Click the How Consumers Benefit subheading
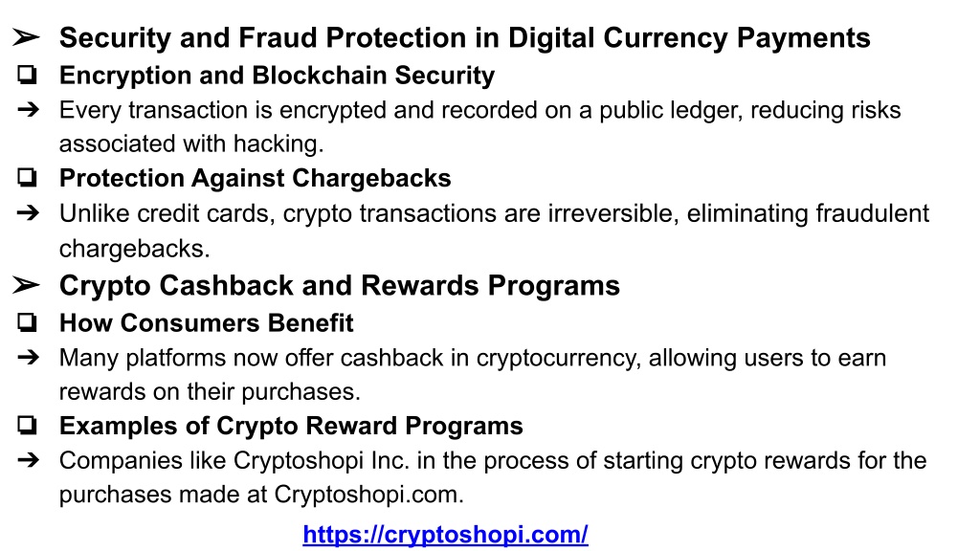Viewport: 980px width, 551px height. pyautogui.click(x=207, y=323)
